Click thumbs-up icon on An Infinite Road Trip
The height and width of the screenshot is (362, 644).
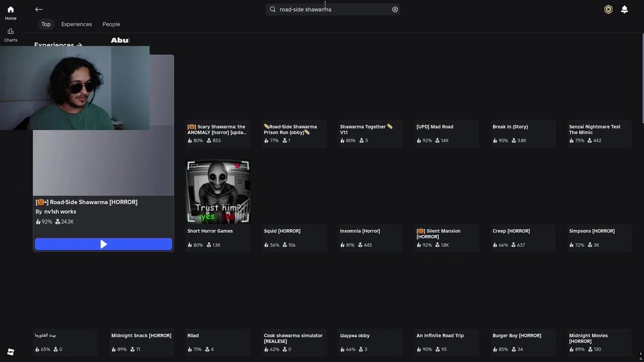[x=419, y=349]
